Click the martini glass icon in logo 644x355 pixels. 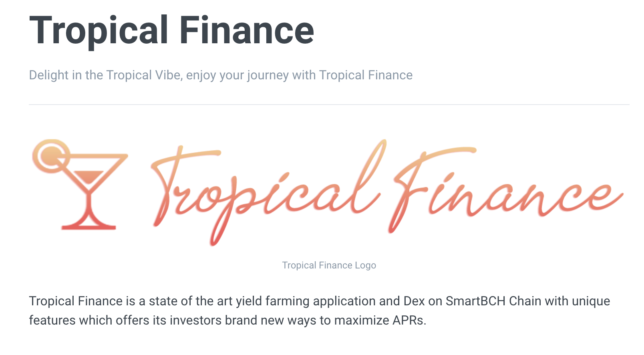click(x=80, y=185)
